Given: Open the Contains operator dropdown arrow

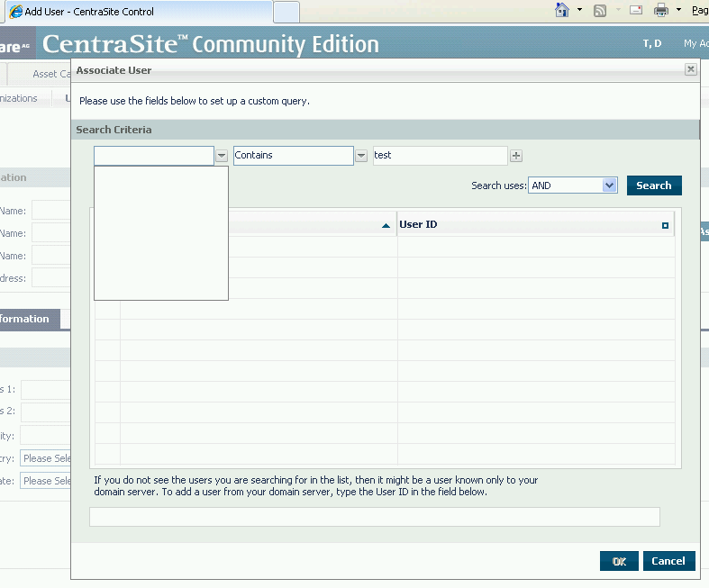Looking at the screenshot, I should 361,156.
